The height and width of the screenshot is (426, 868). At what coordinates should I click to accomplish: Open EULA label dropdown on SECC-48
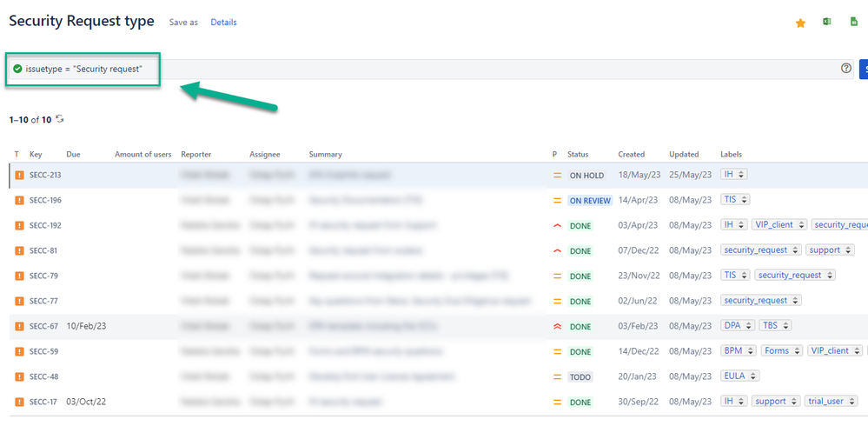coord(739,376)
